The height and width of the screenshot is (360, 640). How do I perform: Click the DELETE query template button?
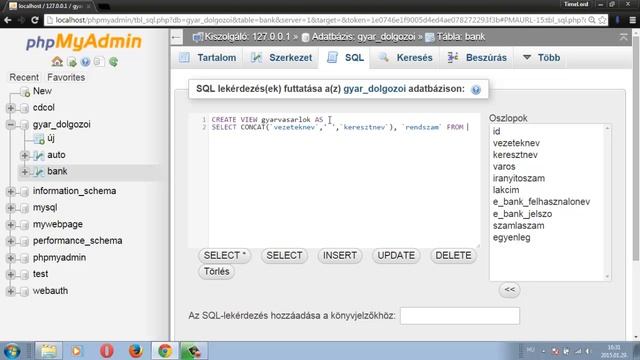[x=453, y=256]
